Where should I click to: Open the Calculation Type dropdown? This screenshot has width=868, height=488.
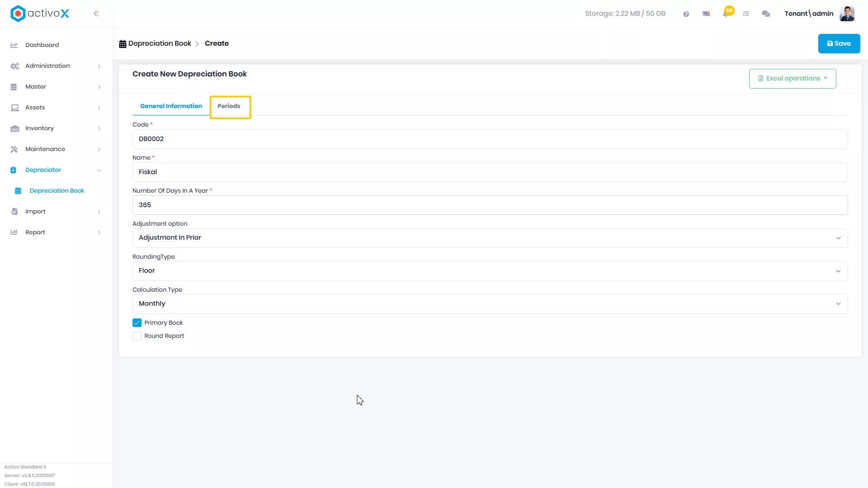(x=490, y=304)
